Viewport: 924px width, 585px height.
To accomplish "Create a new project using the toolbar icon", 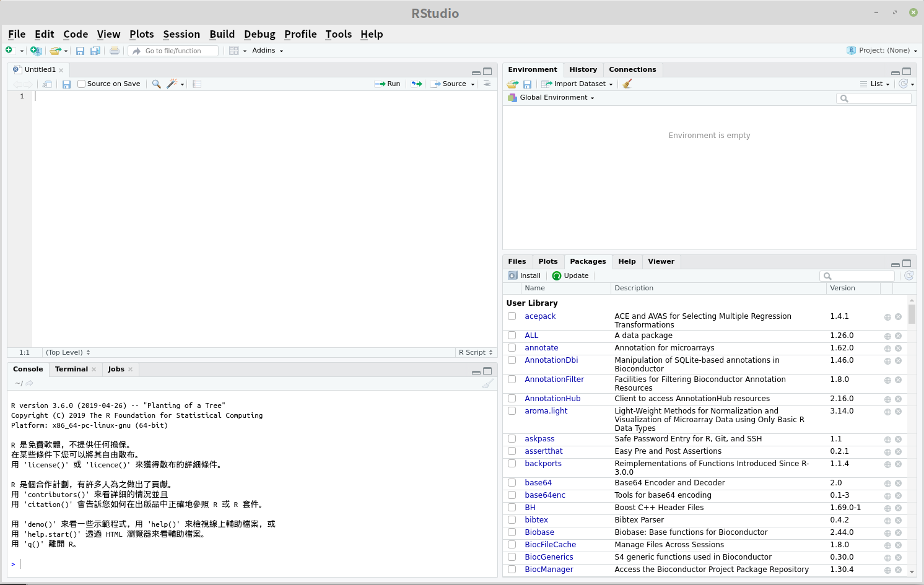I will click(35, 50).
